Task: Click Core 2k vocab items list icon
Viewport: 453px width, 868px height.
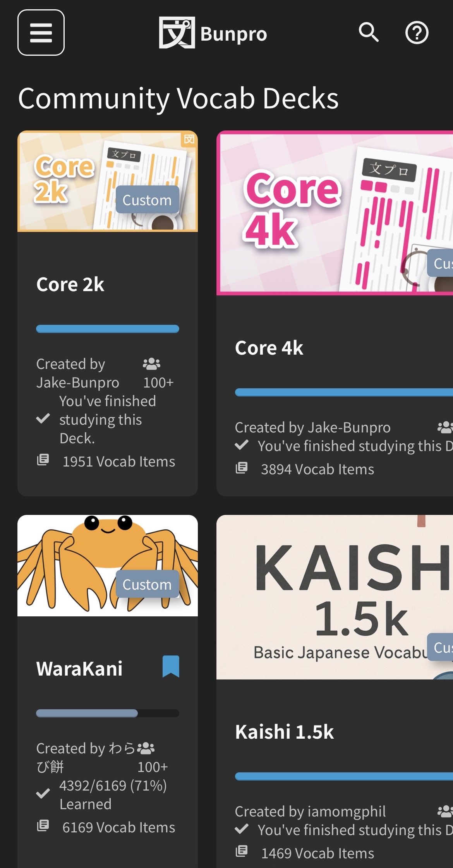Action: coord(43,460)
